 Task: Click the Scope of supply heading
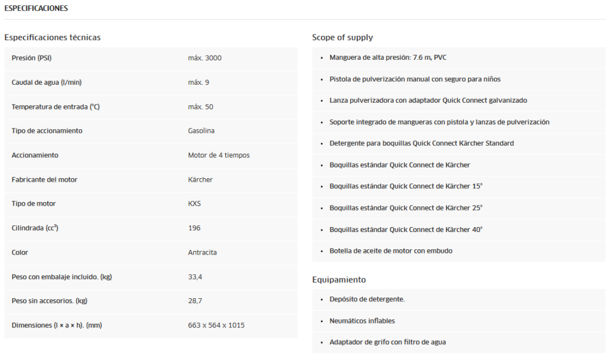342,37
